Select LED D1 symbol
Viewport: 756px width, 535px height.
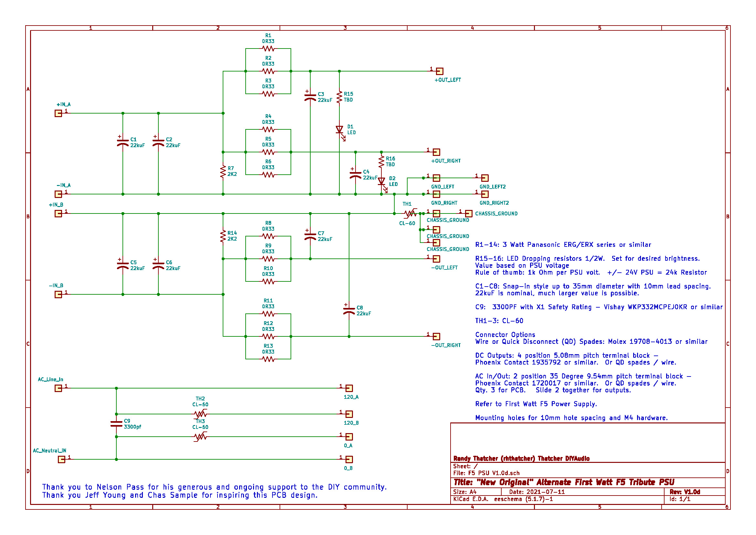tap(340, 131)
